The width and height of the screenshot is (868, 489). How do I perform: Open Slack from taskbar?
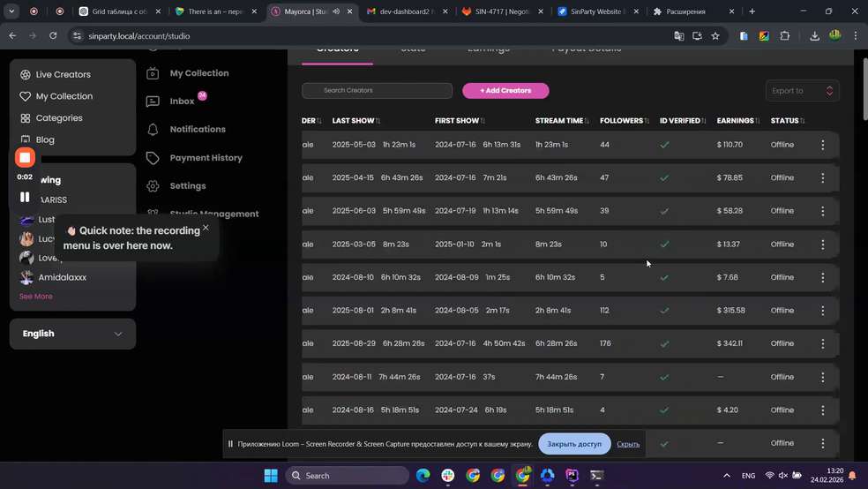[x=448, y=476]
